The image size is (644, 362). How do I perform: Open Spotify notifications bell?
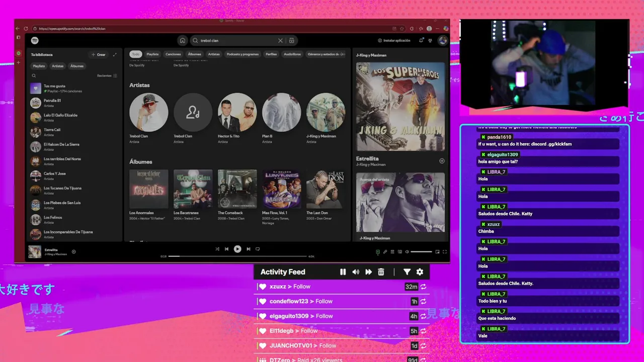(421, 40)
